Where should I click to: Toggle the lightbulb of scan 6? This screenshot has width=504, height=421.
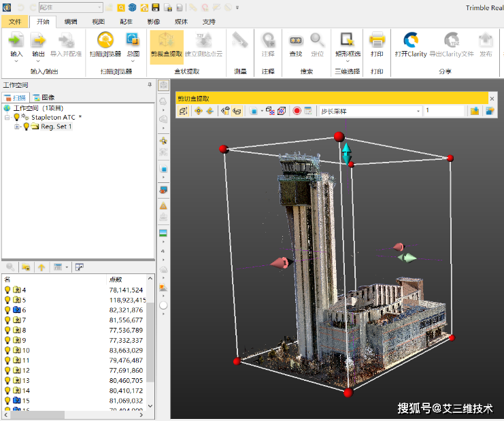7,310
